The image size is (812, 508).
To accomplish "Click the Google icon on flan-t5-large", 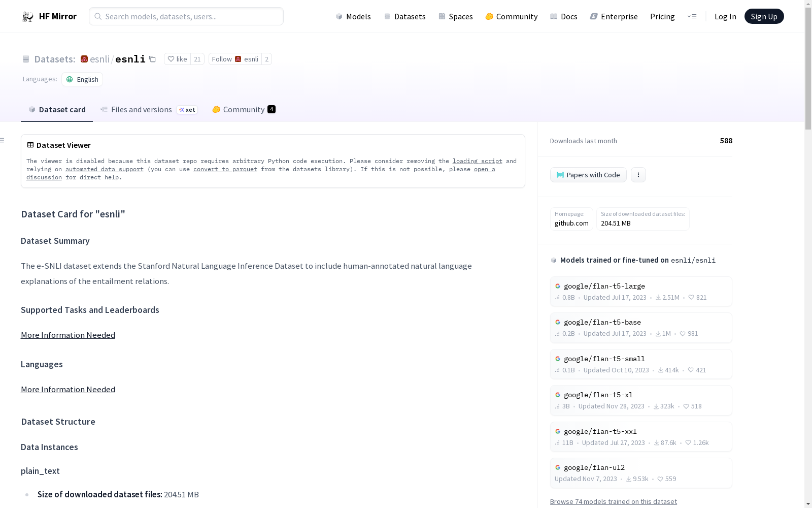I will pyautogui.click(x=558, y=286).
